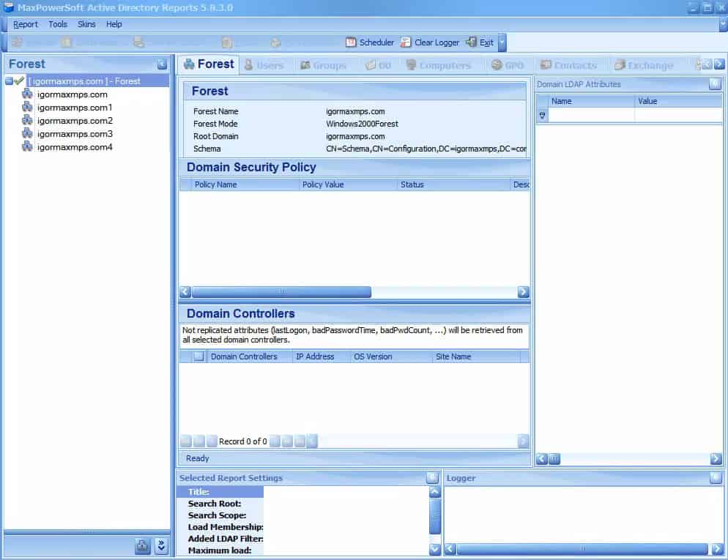Click the chevron at the right of the tab strip
The height and width of the screenshot is (560, 728).
pos(720,64)
